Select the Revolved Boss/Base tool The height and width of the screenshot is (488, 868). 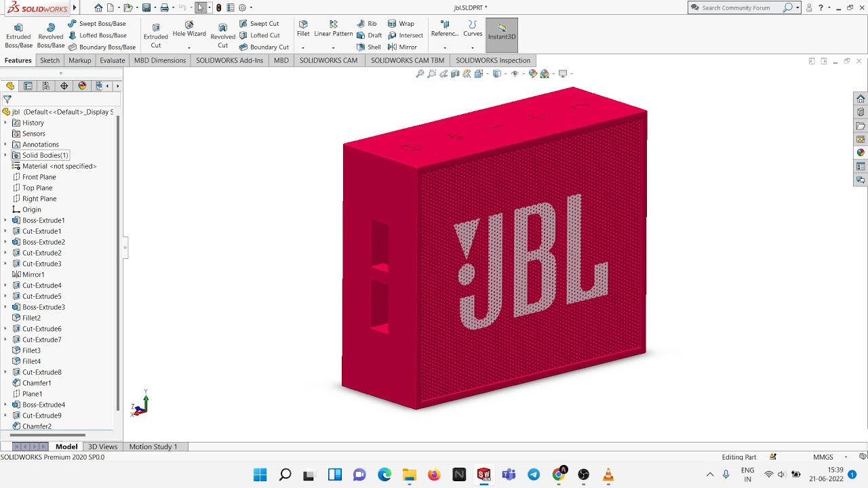[51, 35]
